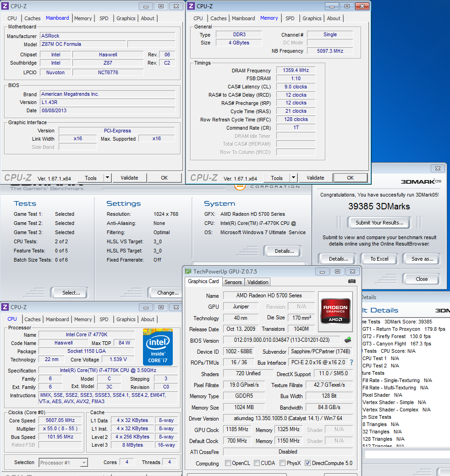Viewport: 450px width, 476px height.
Task: Expand Tools arrow in CPU-Z Mainboard window
Action: 108,178
